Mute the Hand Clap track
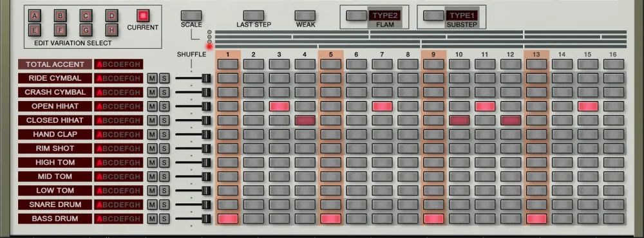Viewport: 644px width, 238px height. point(153,134)
